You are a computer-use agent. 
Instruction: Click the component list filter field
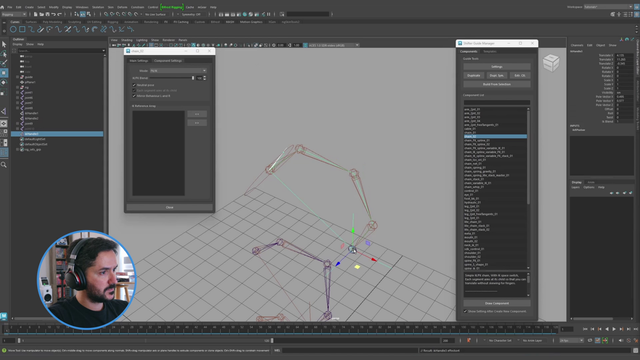point(497,102)
